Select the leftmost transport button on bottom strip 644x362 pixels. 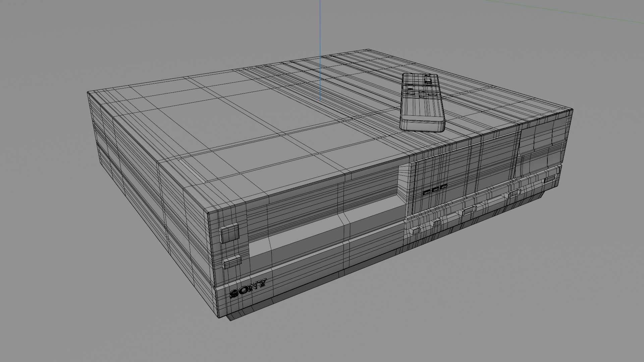pos(415,230)
